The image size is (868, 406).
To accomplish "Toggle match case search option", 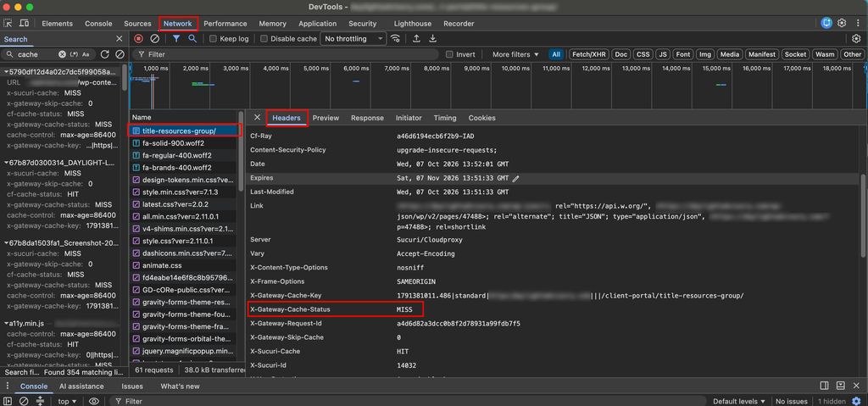I will tap(86, 54).
